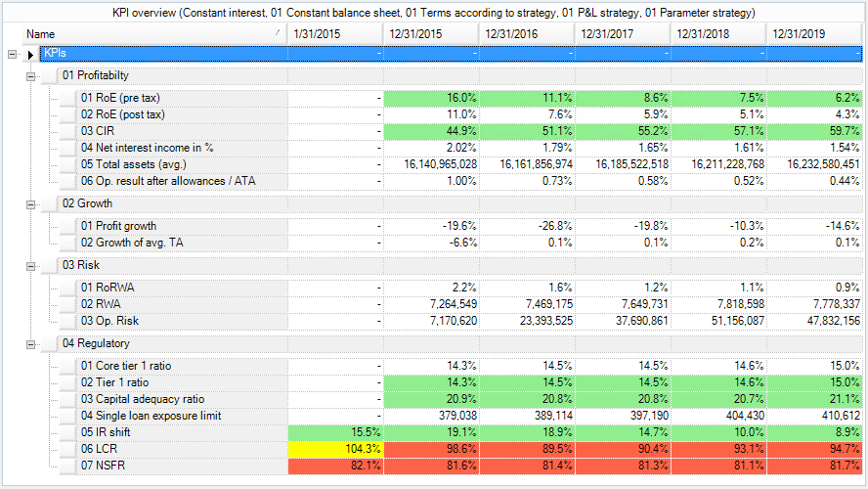Click the Profit growth value -26.8%
This screenshot has width=868, height=489.
527,226
